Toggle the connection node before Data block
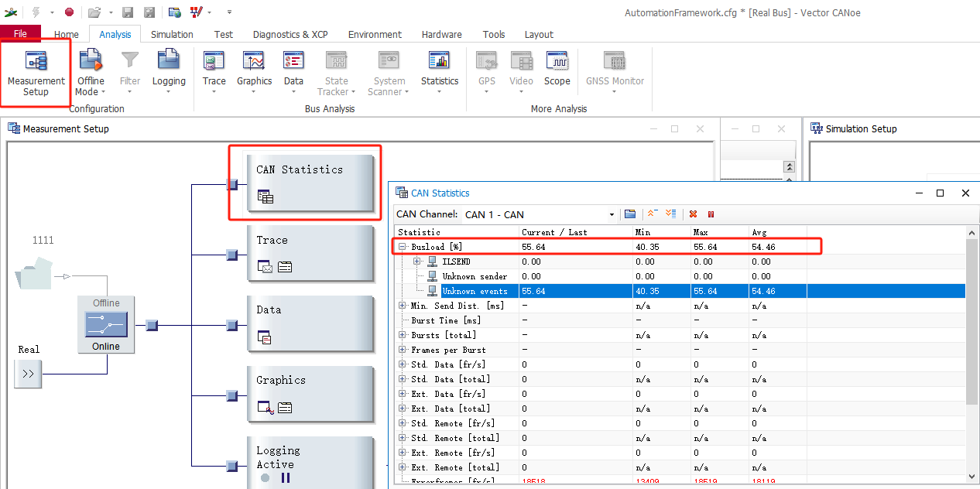980x489 pixels. coord(231,325)
